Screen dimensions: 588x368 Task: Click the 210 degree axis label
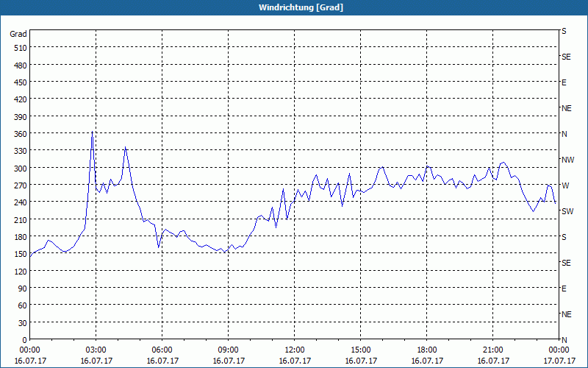point(21,219)
